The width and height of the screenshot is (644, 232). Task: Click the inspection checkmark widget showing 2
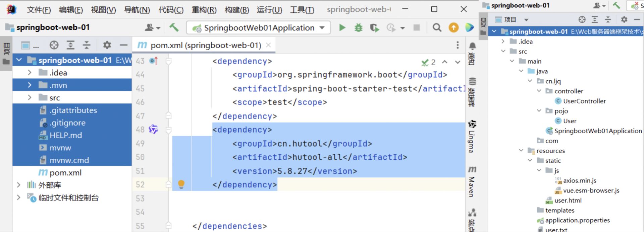tap(428, 62)
